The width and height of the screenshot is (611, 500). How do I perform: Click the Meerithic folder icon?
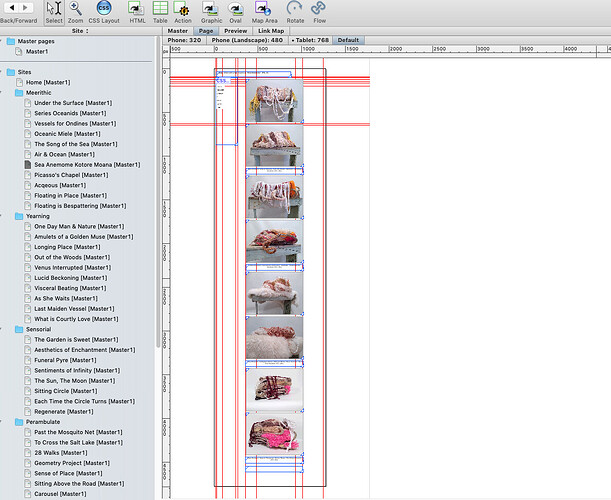click(19, 92)
